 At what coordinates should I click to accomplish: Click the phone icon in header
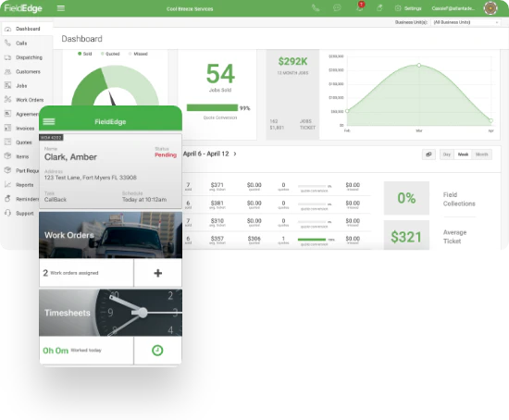316,8
